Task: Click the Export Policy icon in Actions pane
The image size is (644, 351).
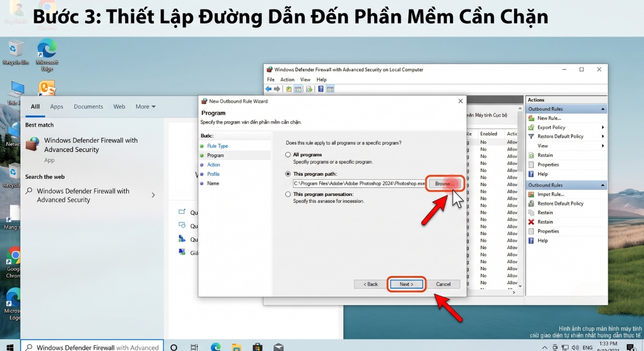Action: 531,127
